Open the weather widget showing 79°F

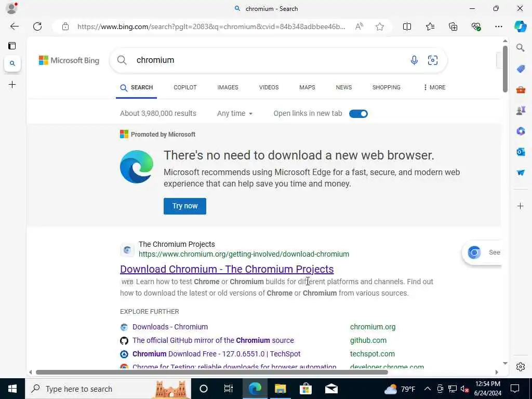tap(400, 389)
